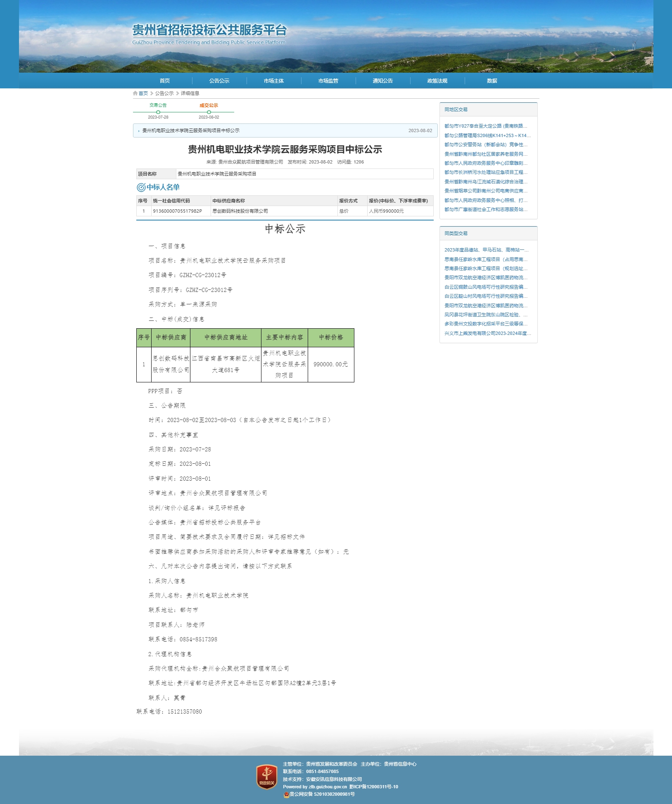Click the site title 贵州省招标投标公共服务平台

(209, 30)
